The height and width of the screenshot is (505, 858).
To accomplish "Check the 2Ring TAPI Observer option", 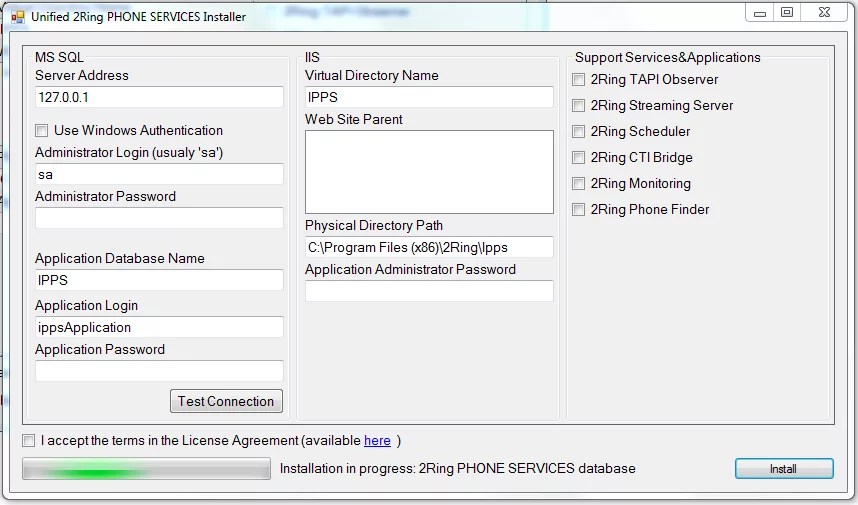I will (578, 80).
